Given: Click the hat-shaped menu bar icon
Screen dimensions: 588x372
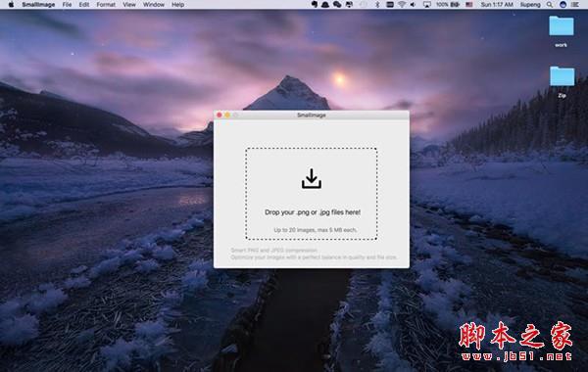Looking at the screenshot, I should [x=325, y=5].
